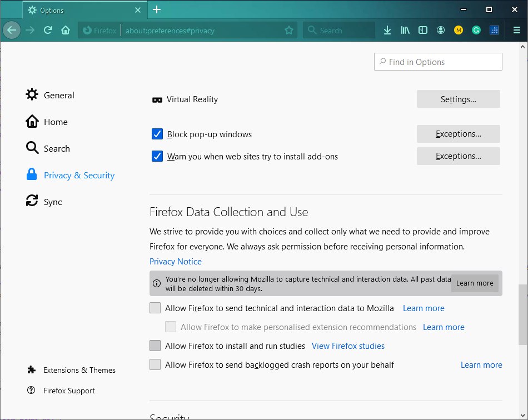Open the Grammarly extension
The width and height of the screenshot is (528, 420).
(476, 31)
